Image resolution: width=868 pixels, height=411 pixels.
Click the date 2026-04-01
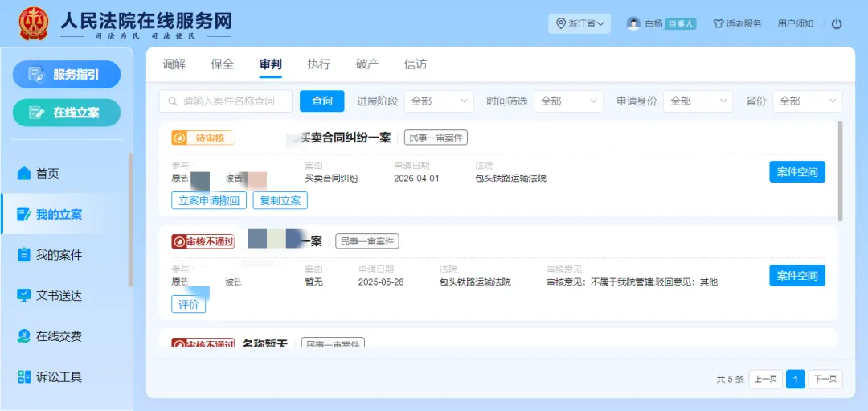[416, 179]
